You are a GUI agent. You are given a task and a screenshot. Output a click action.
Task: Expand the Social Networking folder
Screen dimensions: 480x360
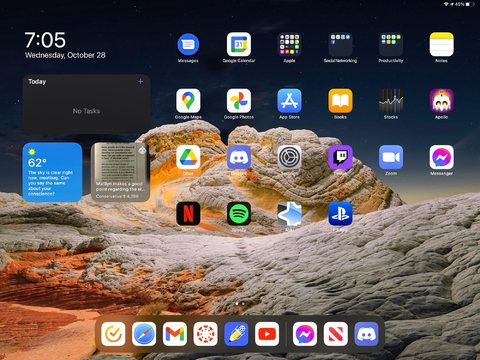pos(340,44)
